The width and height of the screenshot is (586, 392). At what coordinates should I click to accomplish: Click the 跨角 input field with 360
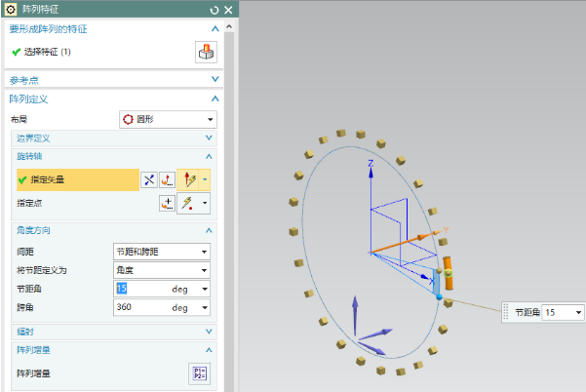142,307
